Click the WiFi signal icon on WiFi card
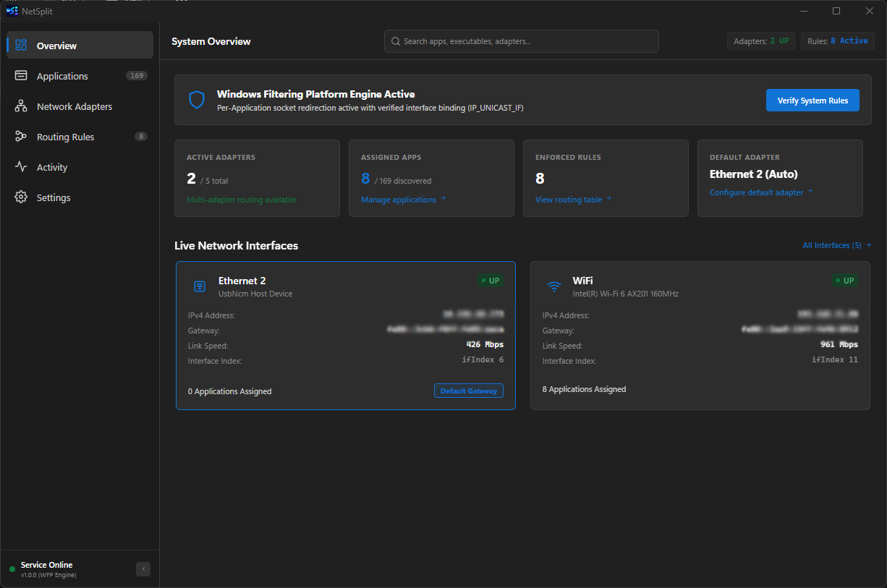This screenshot has width=887, height=588. point(554,286)
